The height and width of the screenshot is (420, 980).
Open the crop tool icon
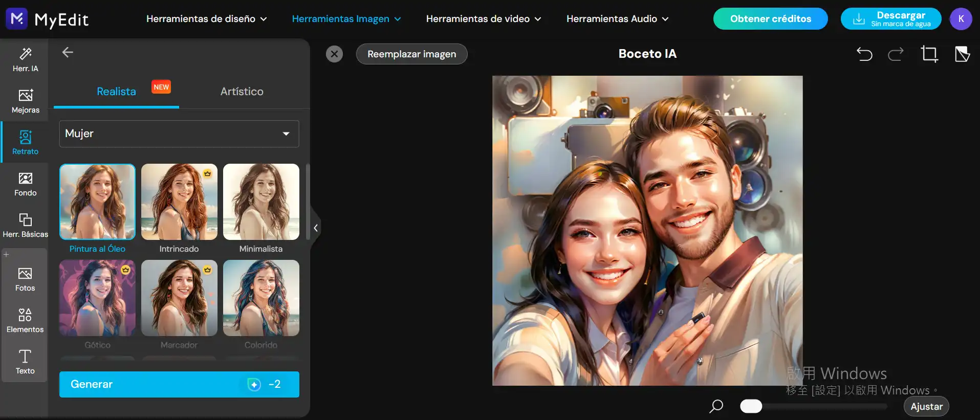tap(929, 54)
